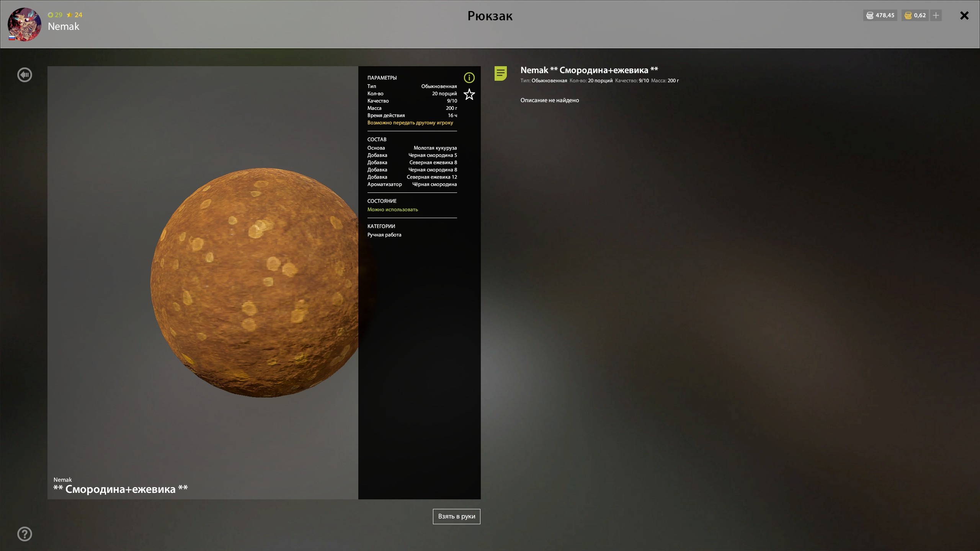Click the Обыкновенная type value
980x551 pixels.
point(439,86)
